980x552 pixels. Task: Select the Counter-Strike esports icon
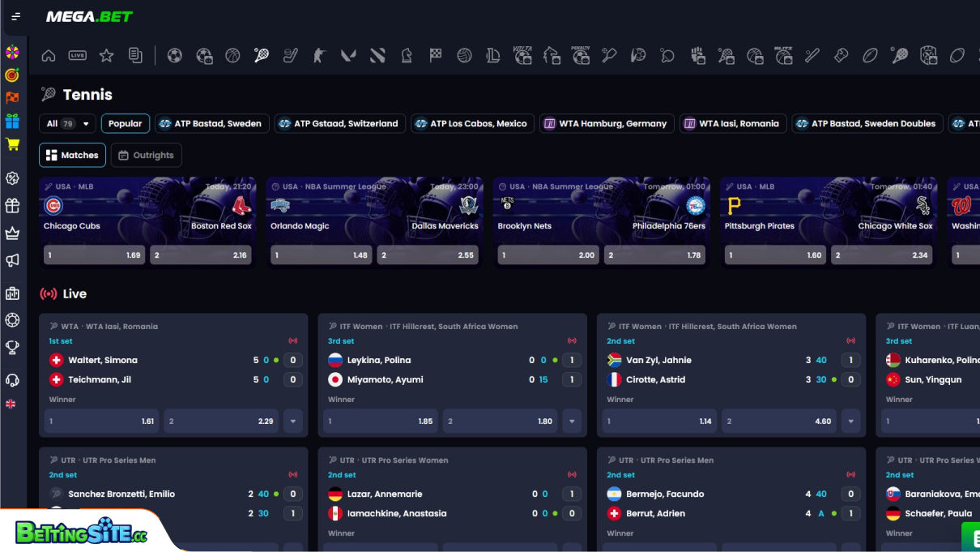(x=317, y=55)
